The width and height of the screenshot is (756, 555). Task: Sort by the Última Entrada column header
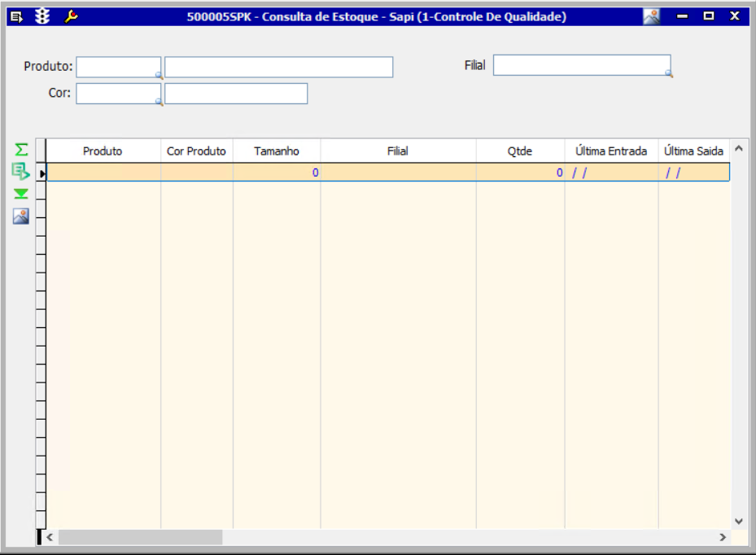click(611, 151)
